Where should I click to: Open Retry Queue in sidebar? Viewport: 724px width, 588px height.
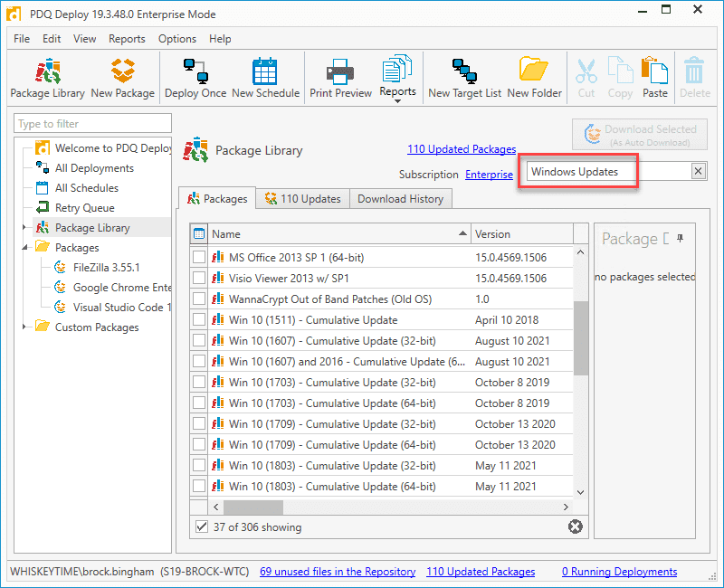click(75, 208)
